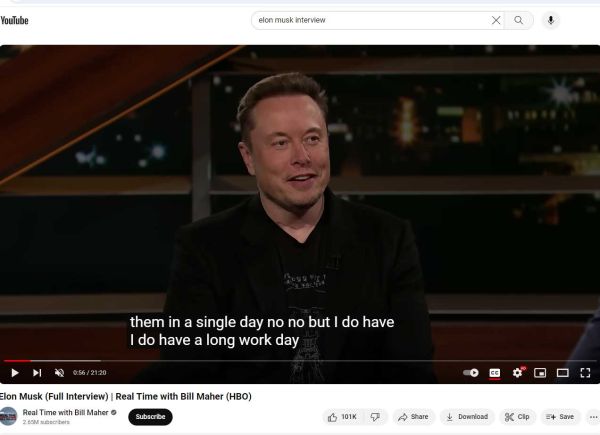Open the video settings gear

tap(517, 373)
